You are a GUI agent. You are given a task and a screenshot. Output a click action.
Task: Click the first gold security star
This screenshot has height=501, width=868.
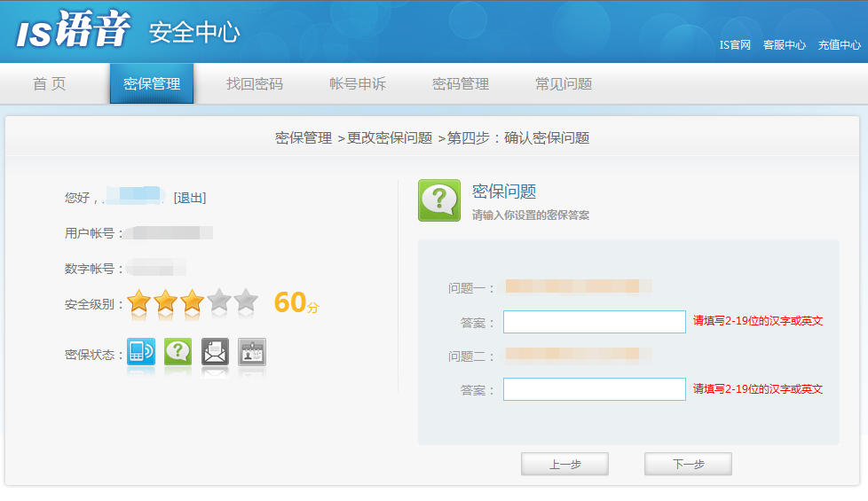tap(139, 301)
